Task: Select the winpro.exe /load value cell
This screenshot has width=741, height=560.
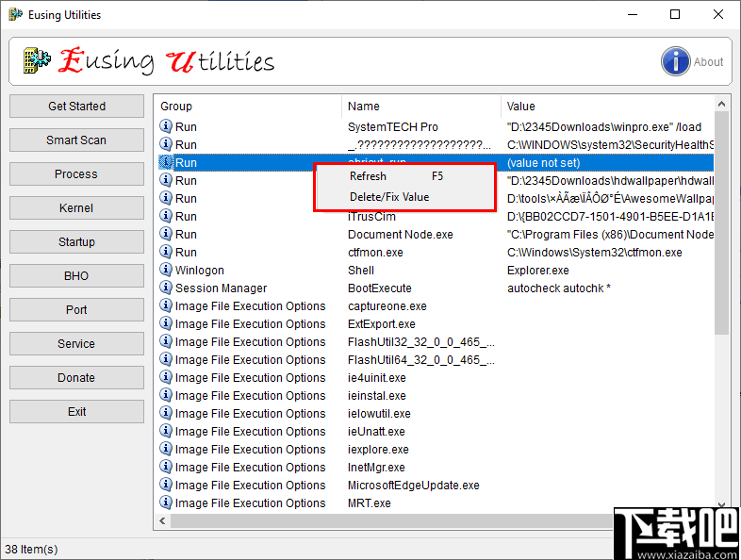Action: coord(604,126)
